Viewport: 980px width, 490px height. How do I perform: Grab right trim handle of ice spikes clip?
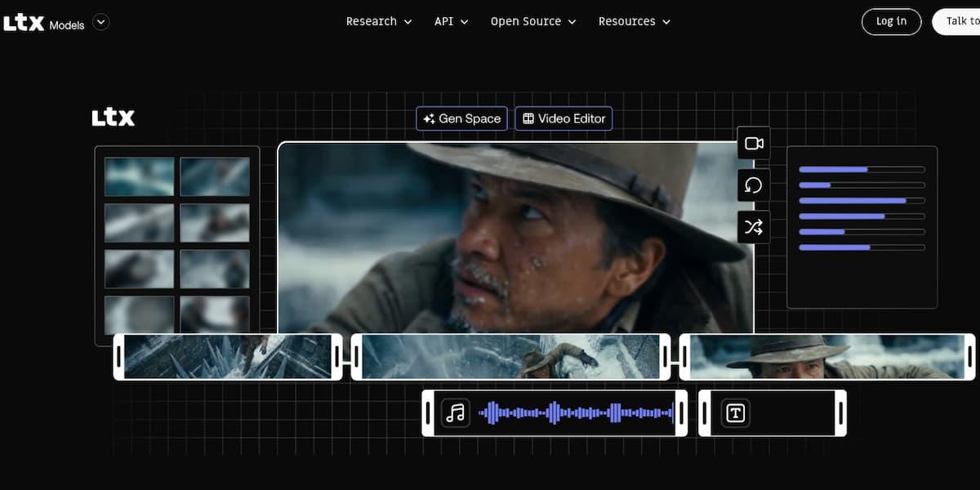[x=337, y=357]
